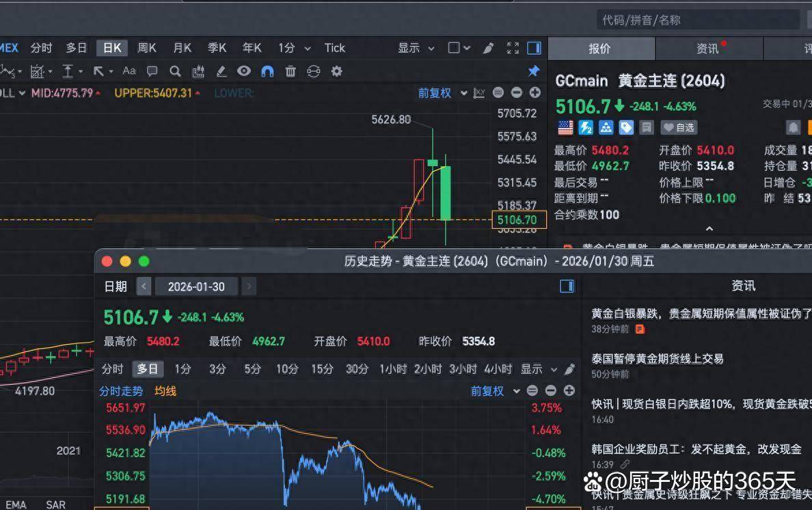Open news 韩国企业奖励员工 发不起黄金

pos(696,449)
